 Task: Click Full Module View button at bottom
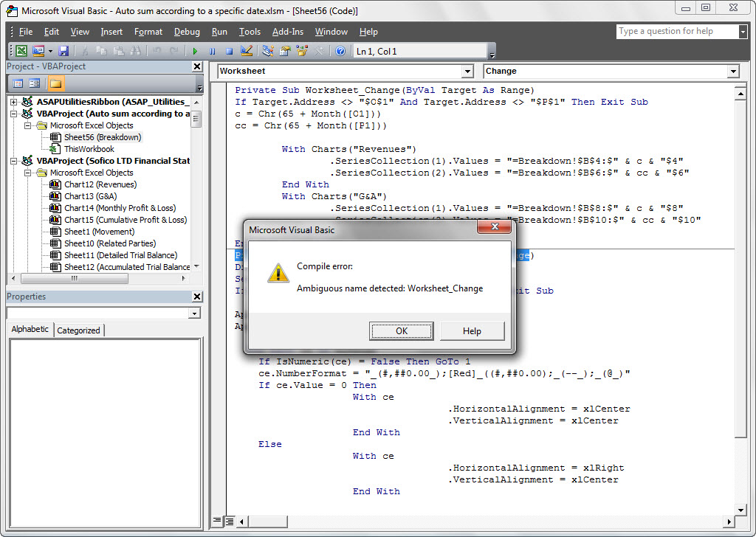(230, 521)
